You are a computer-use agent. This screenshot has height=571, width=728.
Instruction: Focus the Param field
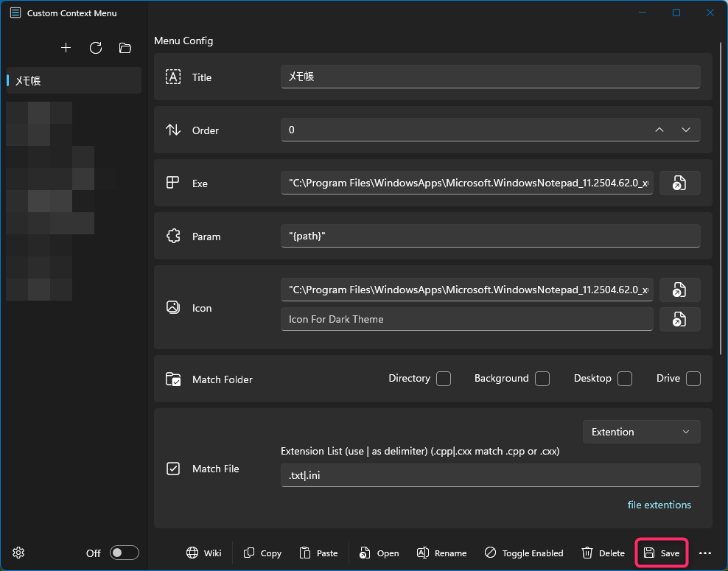pyautogui.click(x=490, y=236)
